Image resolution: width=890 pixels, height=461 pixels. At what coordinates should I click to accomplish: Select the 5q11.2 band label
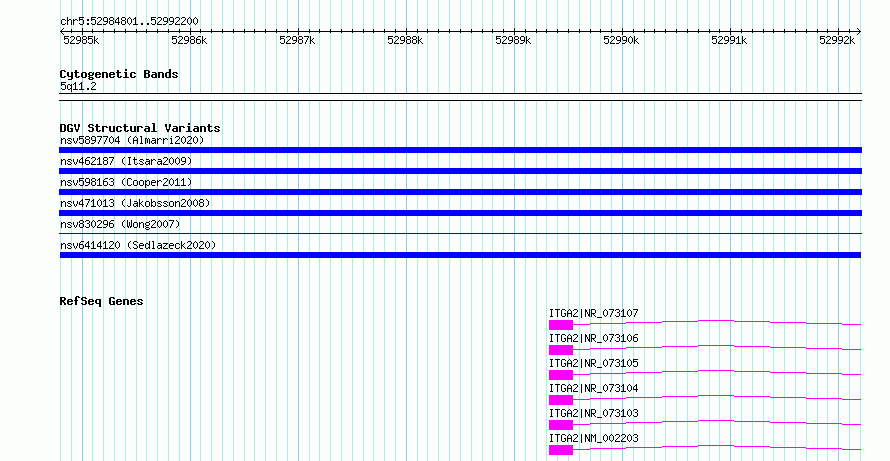[x=78, y=87]
